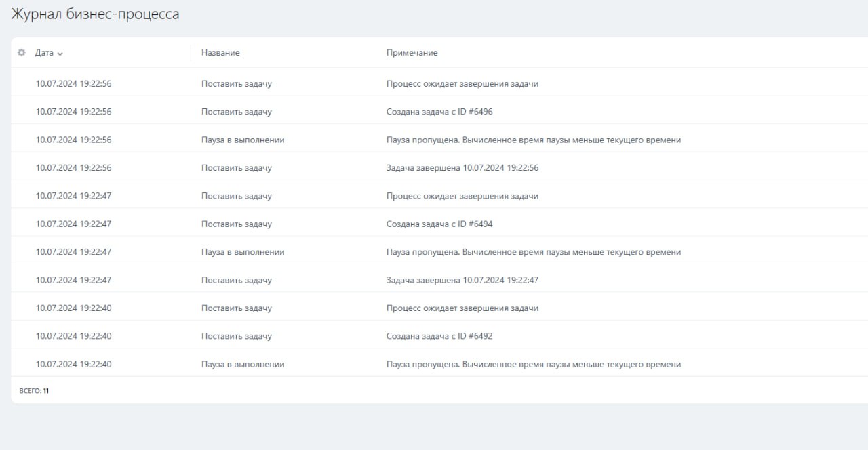Click the 'ВСЕГО: 11' total counter
Image resolution: width=868 pixels, height=450 pixels.
[x=35, y=391]
